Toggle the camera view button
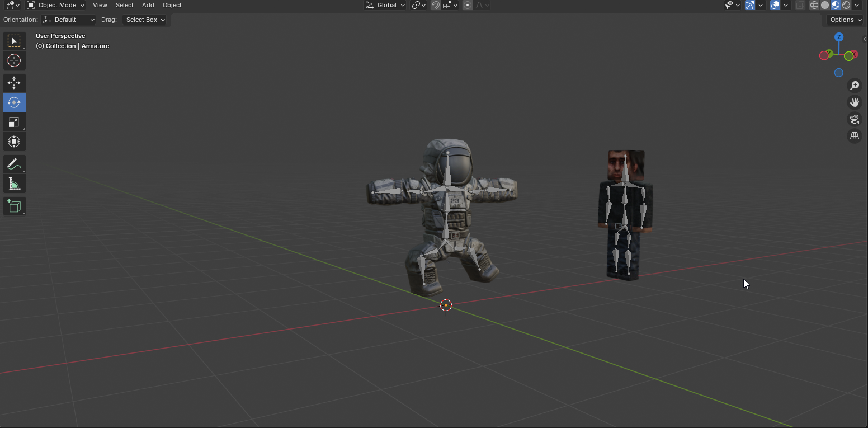This screenshot has height=428, width=868. point(855,119)
